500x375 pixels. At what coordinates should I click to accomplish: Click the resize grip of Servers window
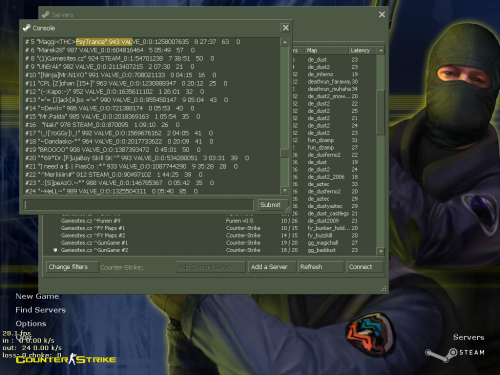click(384, 289)
